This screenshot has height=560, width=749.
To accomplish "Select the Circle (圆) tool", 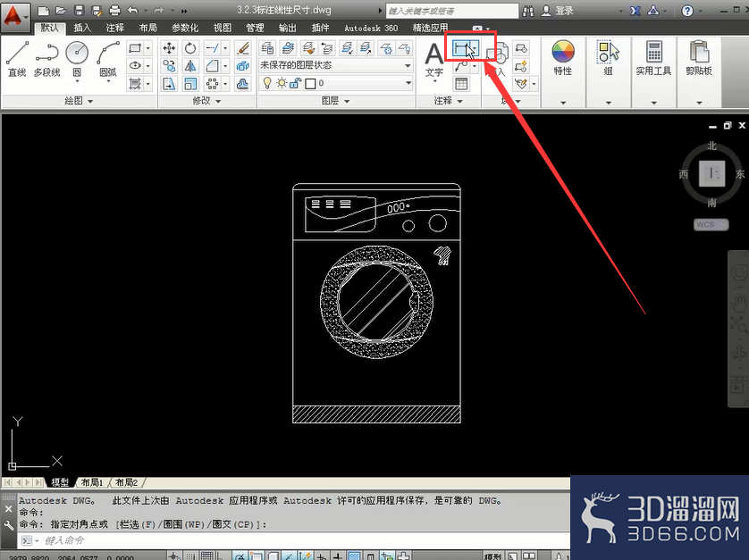I will click(77, 59).
